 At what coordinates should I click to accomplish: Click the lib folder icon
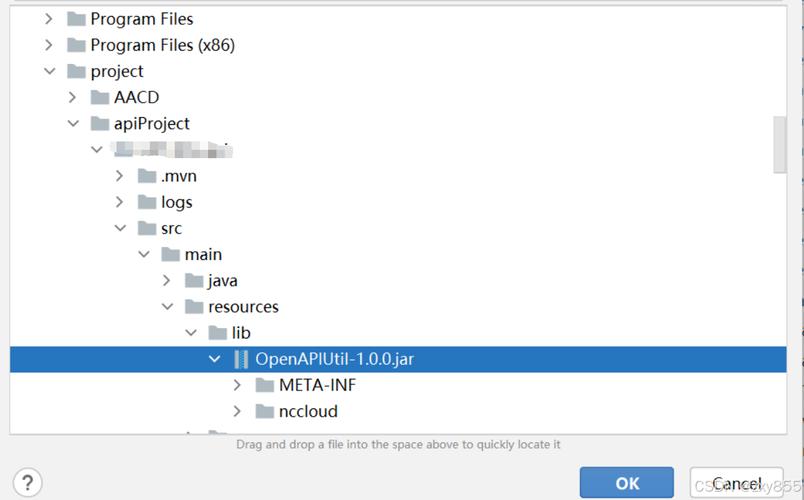click(x=217, y=333)
